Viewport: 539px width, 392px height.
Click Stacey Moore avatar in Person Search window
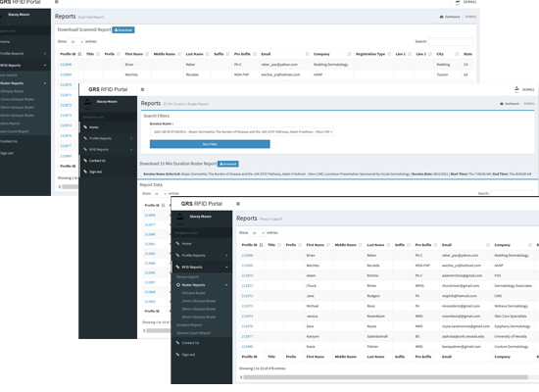179,217
